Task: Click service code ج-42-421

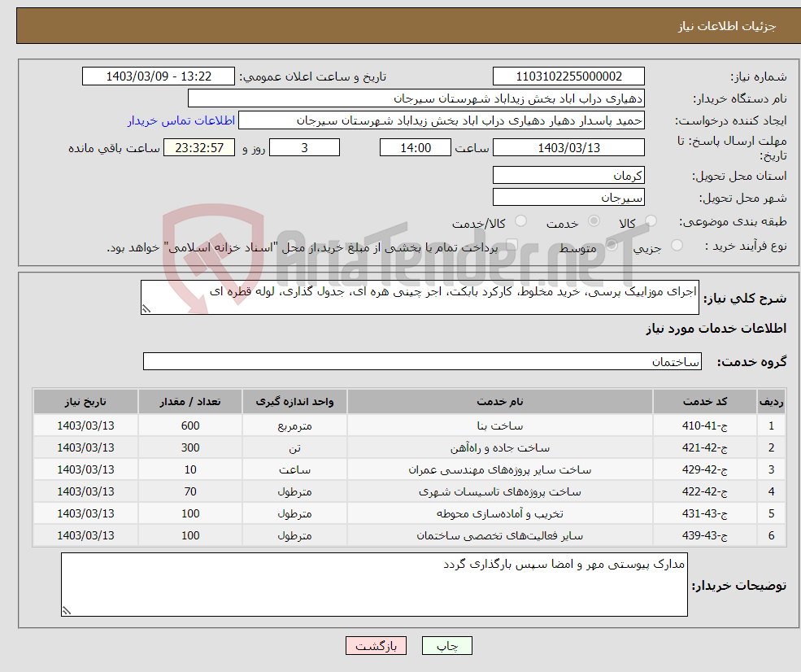Action: tap(705, 447)
